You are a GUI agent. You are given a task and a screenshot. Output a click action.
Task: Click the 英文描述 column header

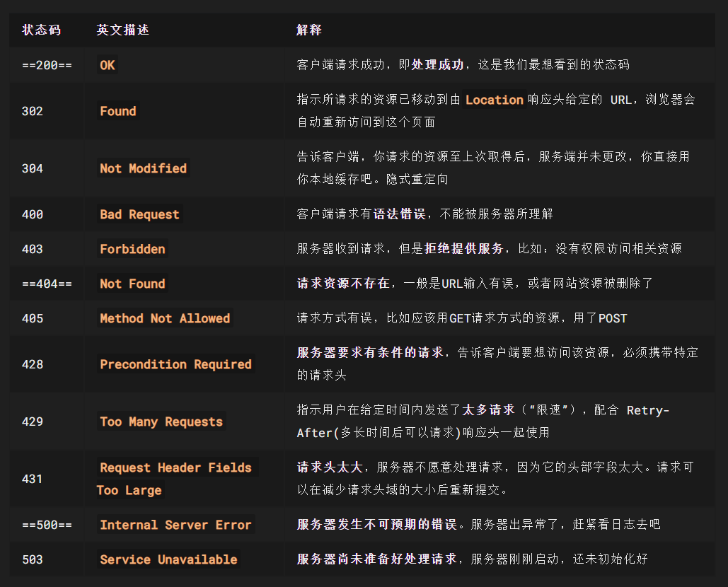122,30
